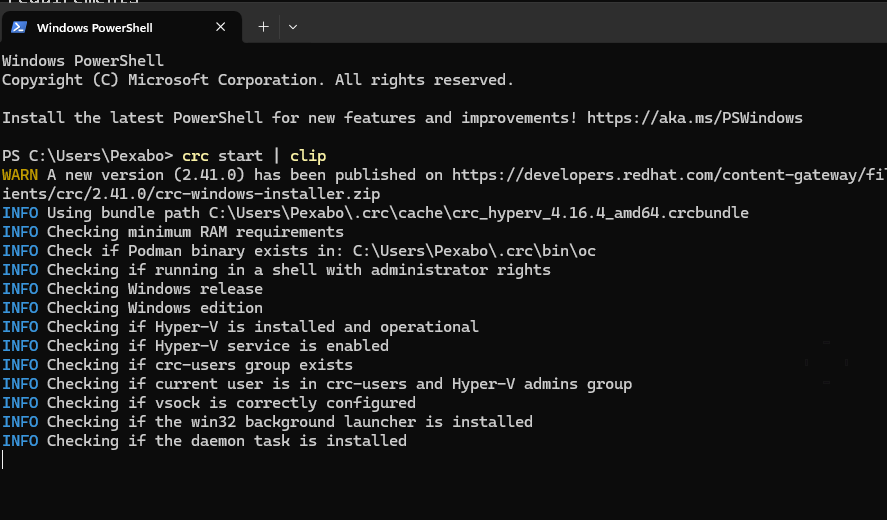Click the blinking cursor on the empty line
The height and width of the screenshot is (520, 887).
[3, 460]
